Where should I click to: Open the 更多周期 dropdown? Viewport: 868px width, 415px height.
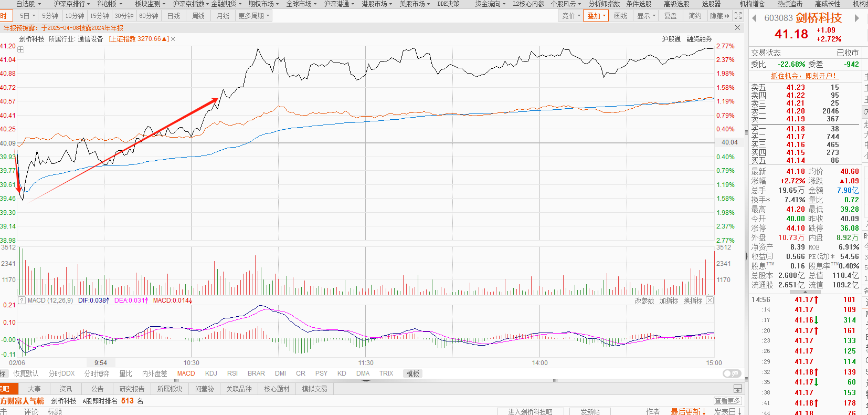click(x=253, y=16)
